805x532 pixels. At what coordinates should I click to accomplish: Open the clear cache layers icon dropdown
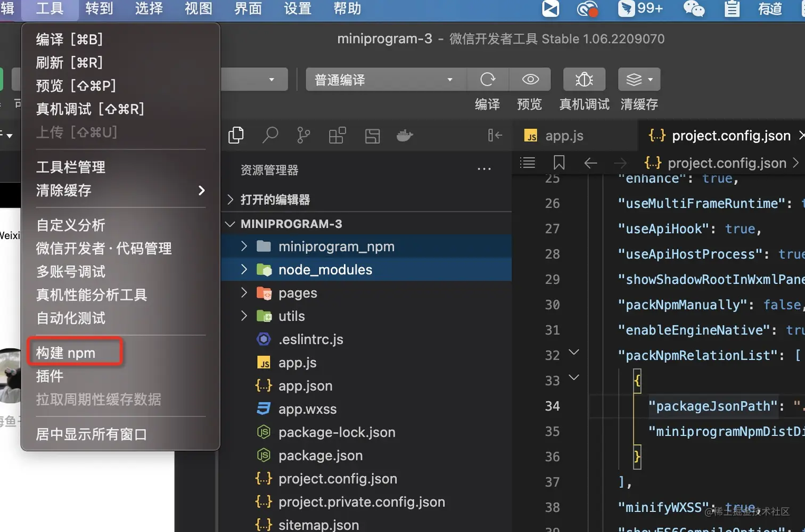[x=639, y=79]
